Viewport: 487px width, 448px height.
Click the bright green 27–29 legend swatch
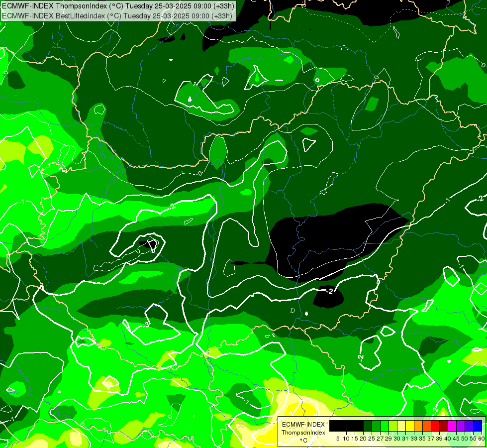[385, 426]
